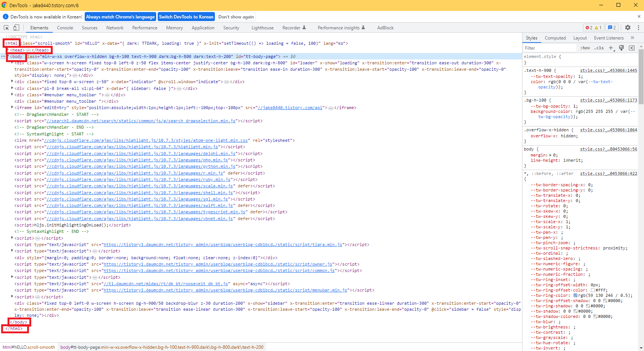
Task: Open body node three-dot actions
Action: [x=3, y=56]
